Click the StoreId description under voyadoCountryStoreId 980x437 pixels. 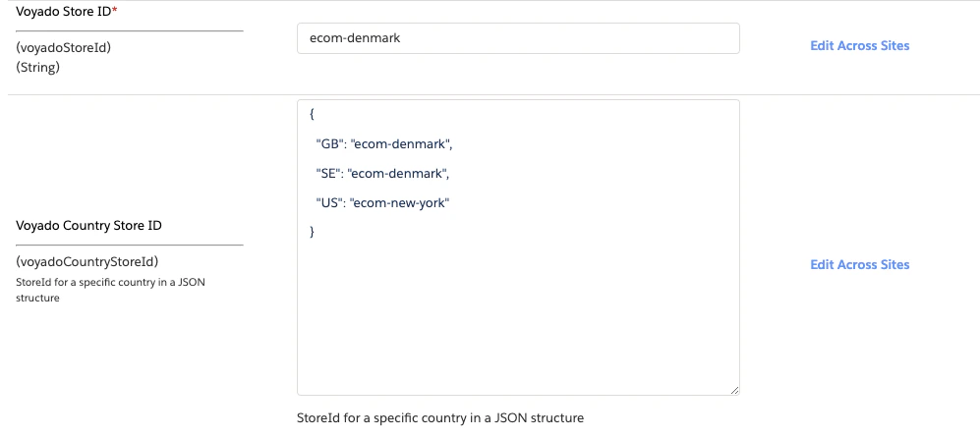pyautogui.click(x=111, y=290)
